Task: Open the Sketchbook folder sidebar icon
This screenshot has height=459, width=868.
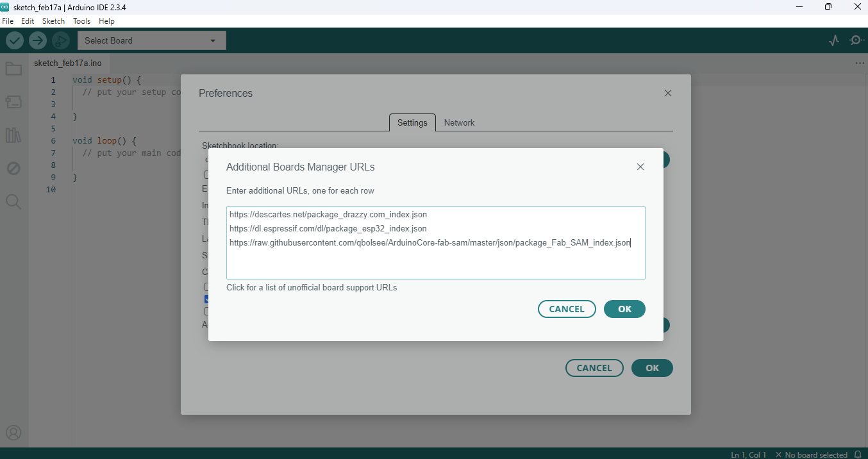Action: point(13,69)
